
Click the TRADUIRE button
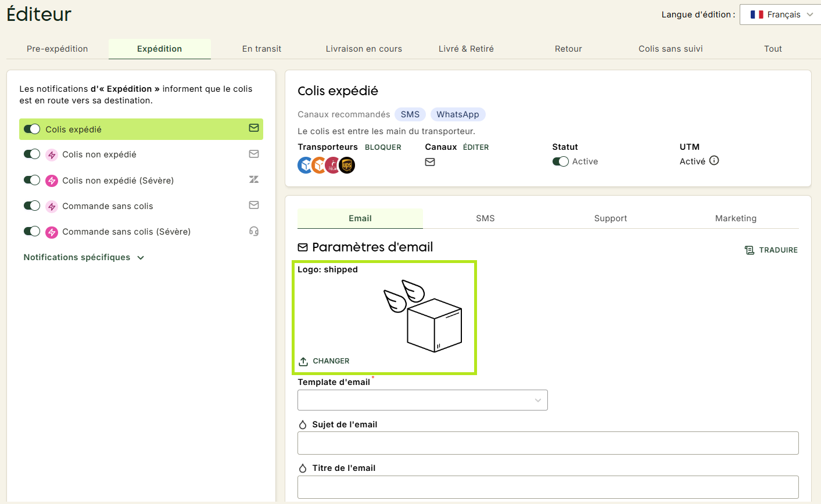click(x=772, y=250)
